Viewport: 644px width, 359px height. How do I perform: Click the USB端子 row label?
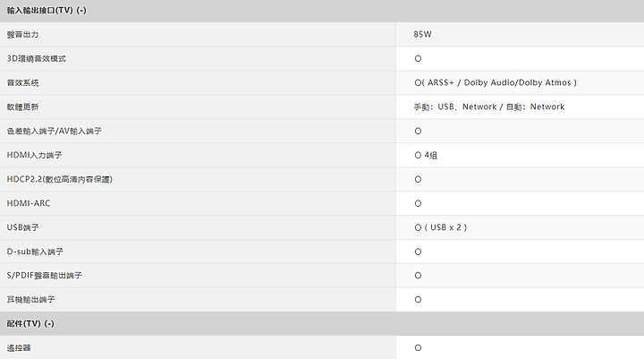pos(22,227)
